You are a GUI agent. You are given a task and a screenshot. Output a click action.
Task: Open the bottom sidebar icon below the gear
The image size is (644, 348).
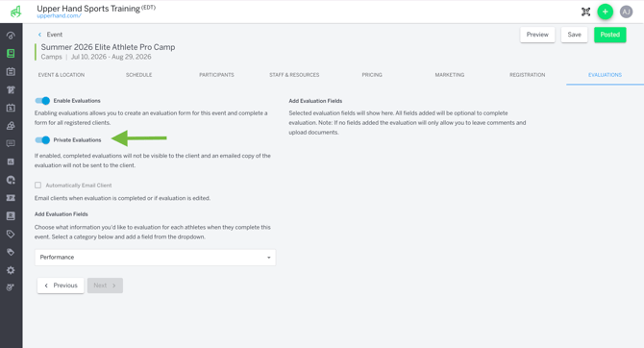coord(11,287)
